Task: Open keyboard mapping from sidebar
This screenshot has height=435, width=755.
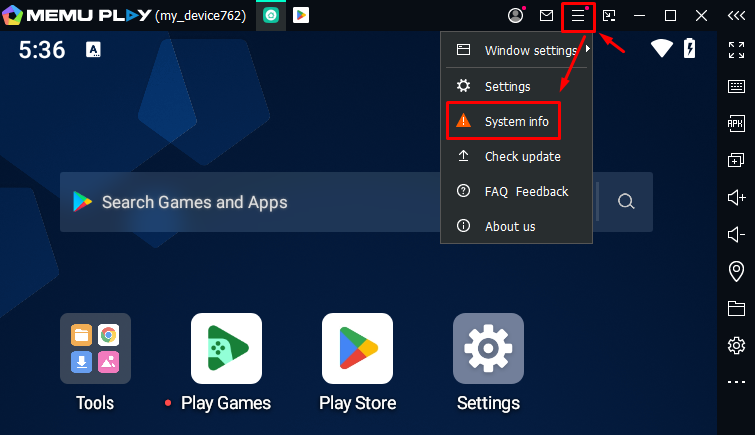Action: [x=736, y=87]
